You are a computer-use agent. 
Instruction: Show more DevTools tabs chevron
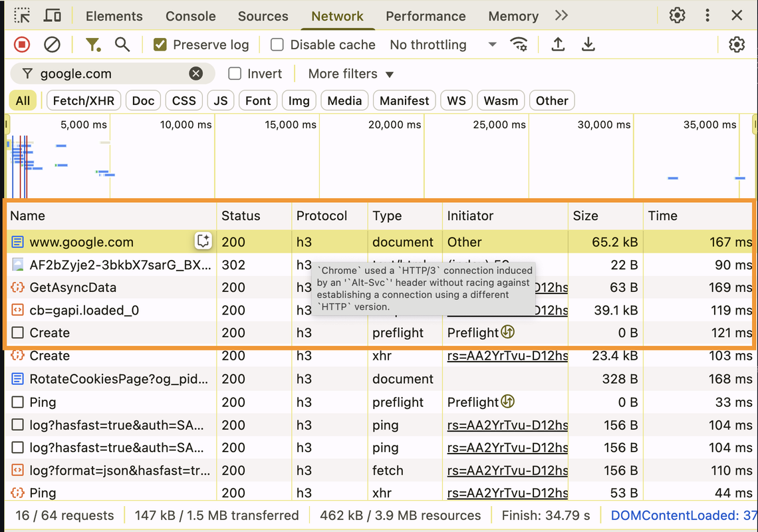pos(561,15)
